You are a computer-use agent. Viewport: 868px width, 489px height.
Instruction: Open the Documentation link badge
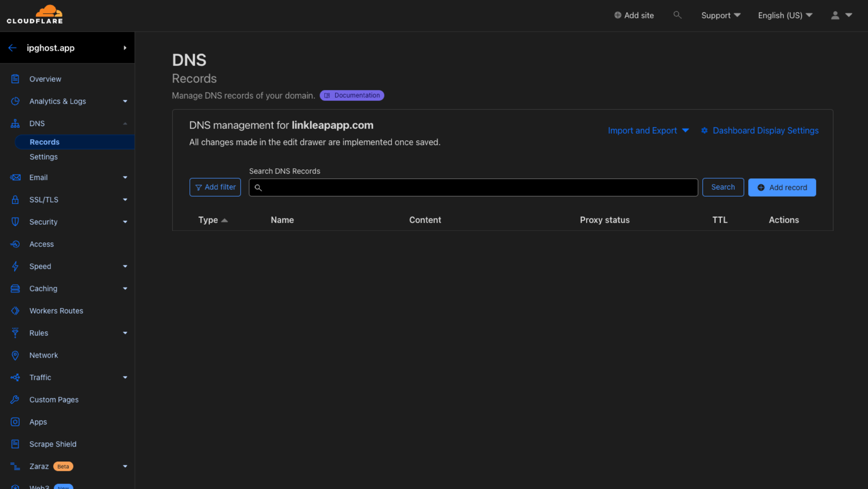pos(352,95)
